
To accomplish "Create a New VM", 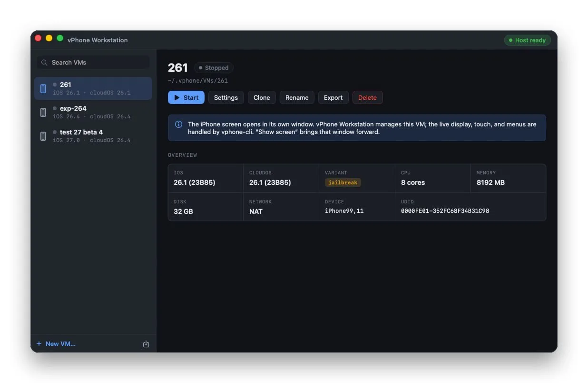I will 56,344.
